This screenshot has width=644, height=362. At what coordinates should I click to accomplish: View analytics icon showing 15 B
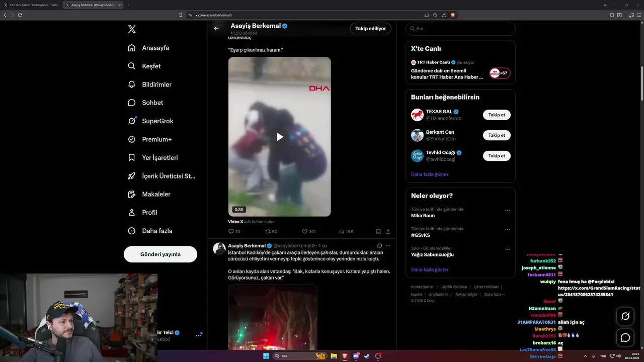coord(342,232)
